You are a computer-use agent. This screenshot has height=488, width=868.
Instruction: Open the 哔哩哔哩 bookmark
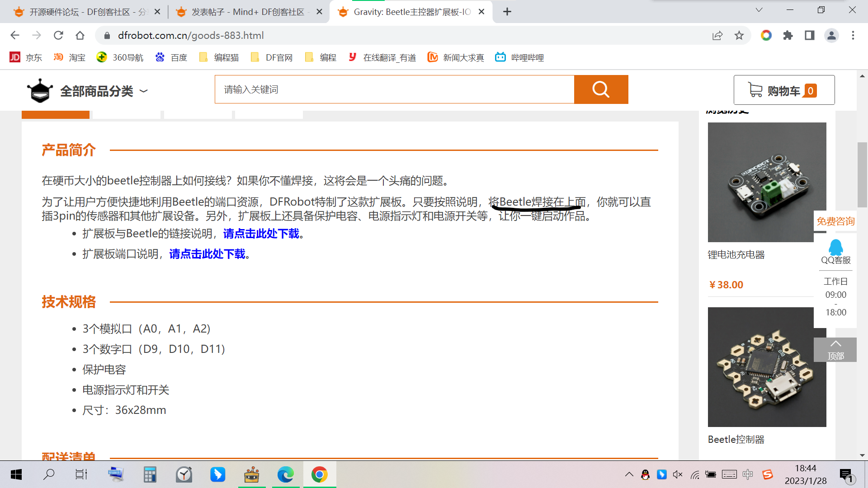tap(519, 57)
